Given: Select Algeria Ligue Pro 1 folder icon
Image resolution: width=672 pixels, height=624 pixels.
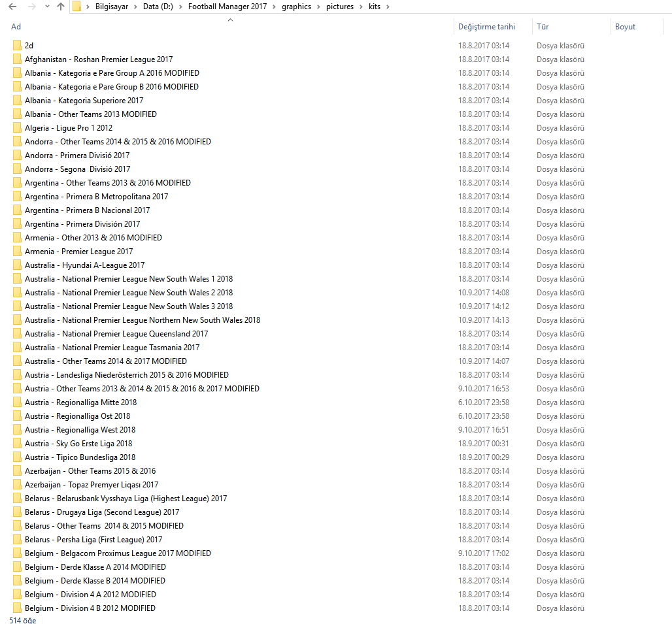Looking at the screenshot, I should (x=17, y=127).
